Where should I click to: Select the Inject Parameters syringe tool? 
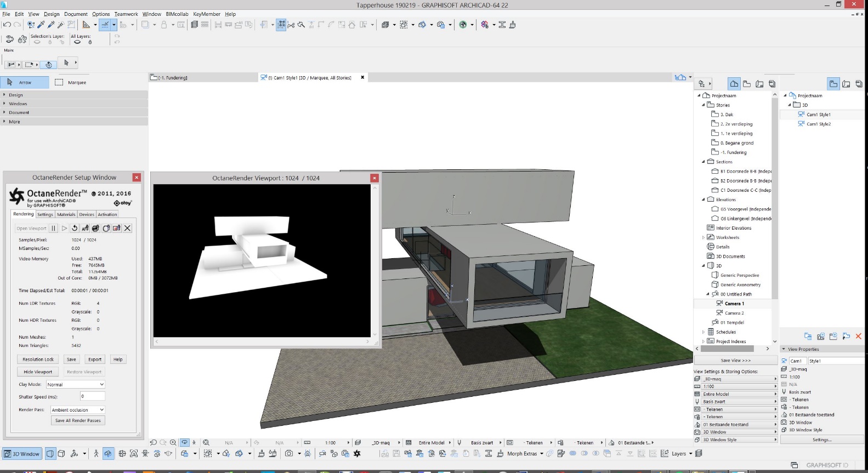tap(51, 25)
